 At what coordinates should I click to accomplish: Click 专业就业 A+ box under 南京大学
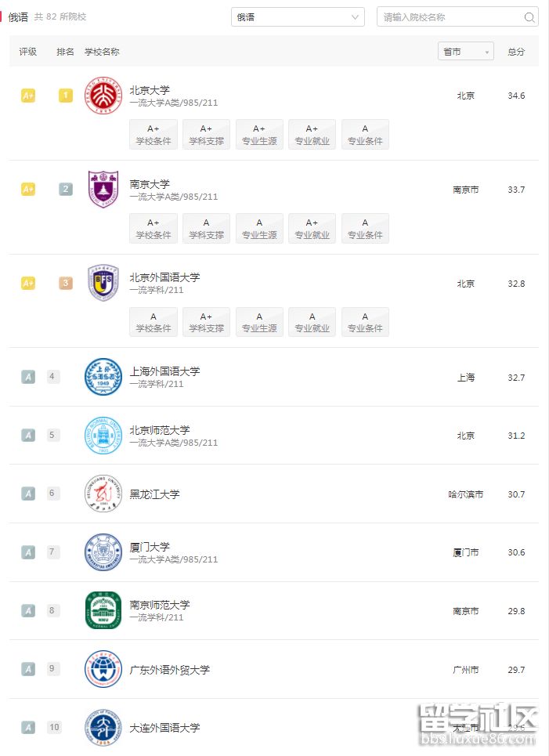[312, 229]
